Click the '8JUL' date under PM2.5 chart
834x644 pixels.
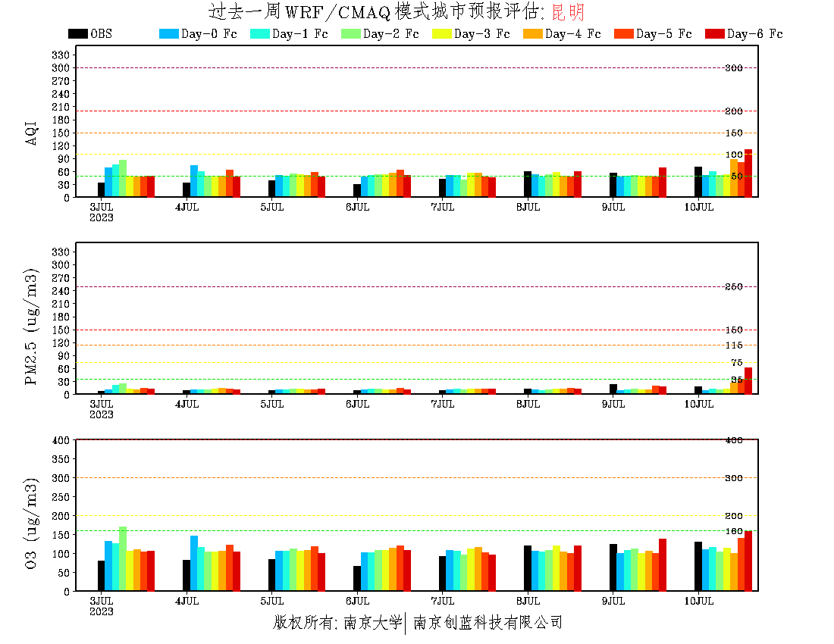[x=528, y=405]
